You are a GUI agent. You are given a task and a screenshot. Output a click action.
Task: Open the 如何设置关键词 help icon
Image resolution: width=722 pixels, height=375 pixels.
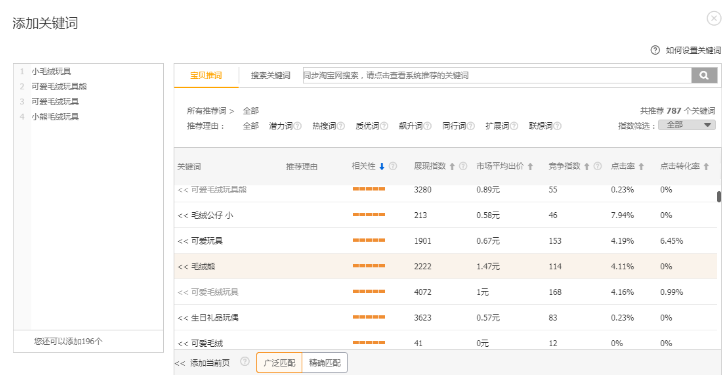click(655, 50)
